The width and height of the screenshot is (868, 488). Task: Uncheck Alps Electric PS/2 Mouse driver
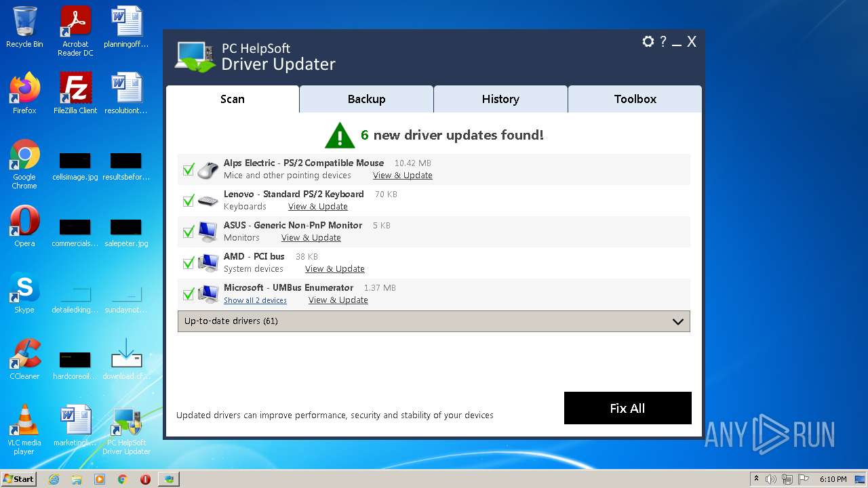pos(189,169)
